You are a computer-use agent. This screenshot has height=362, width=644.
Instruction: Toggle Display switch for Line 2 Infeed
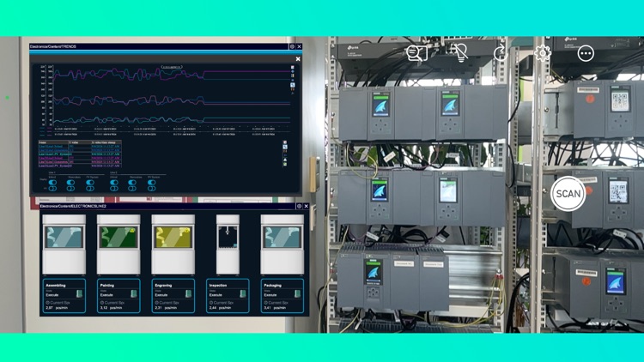(114, 182)
